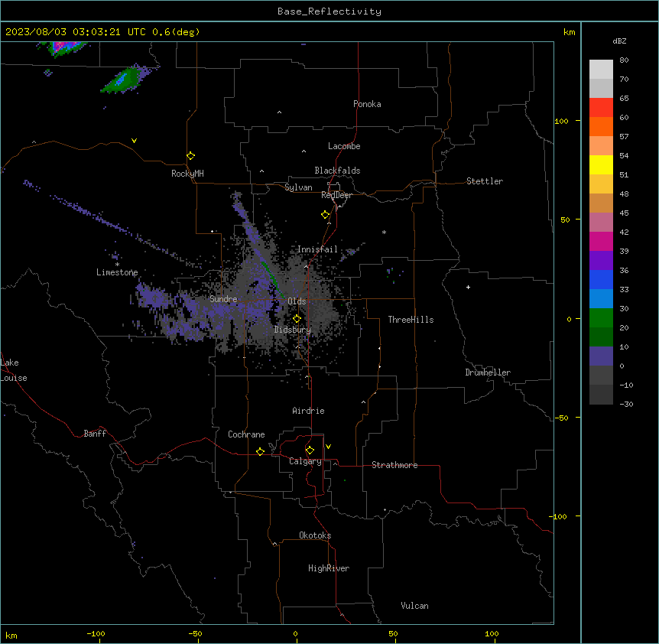The image size is (659, 644).
Task: Click the -100 tick label on bottom axis
Action: [x=96, y=633]
